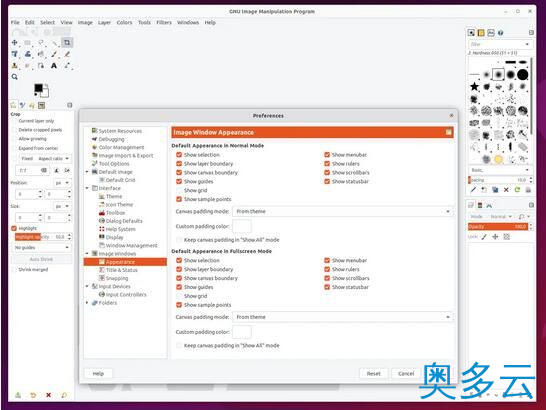The height and width of the screenshot is (410, 546).
Task: Toggle Show layer boundary in Normal Mode
Action: tap(179, 164)
